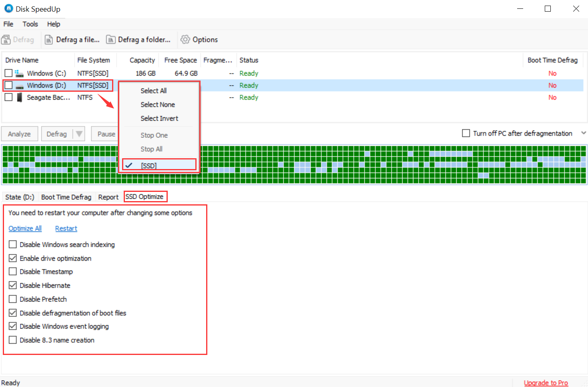Click the Disk SpeedUp logo in title bar
The height and width of the screenshot is (387, 588).
(x=8, y=8)
